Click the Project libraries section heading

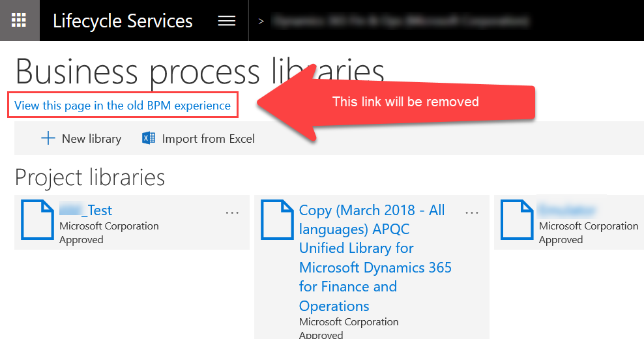90,177
